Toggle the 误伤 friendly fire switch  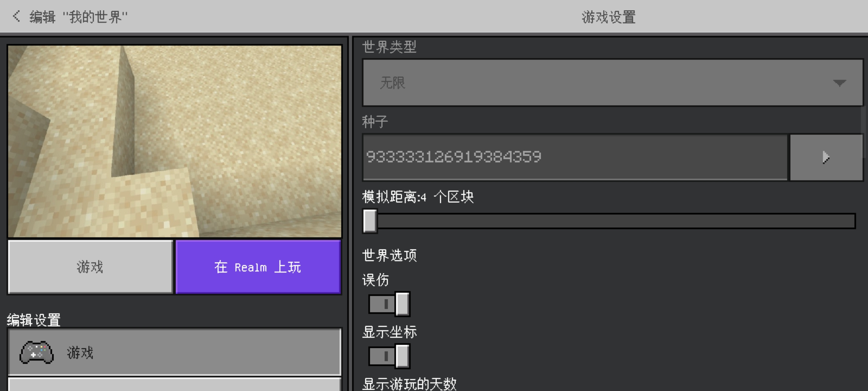pos(389,304)
